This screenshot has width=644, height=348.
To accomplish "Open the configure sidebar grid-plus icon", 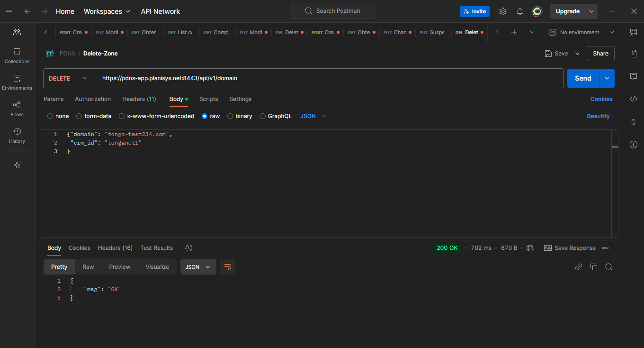I will click(x=17, y=165).
